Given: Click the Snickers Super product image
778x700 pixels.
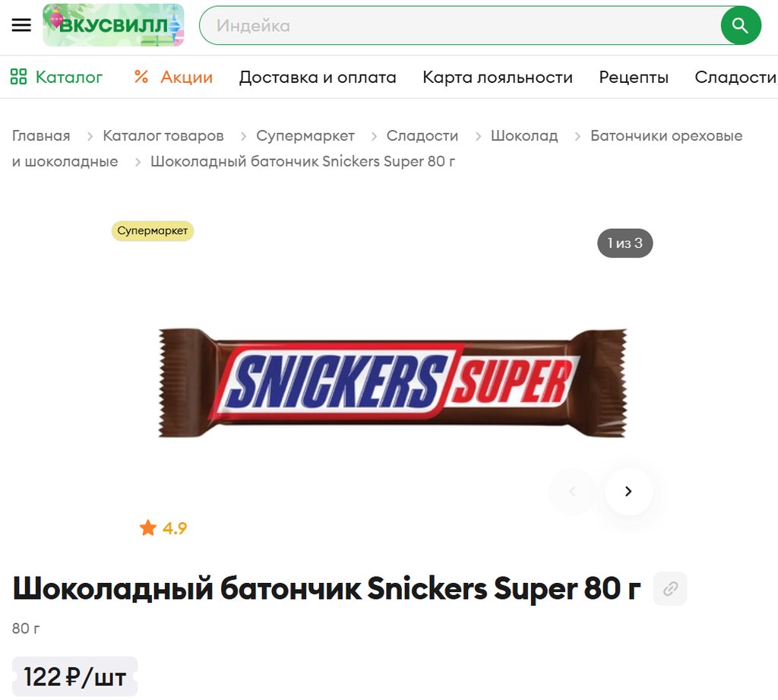Looking at the screenshot, I should click(x=393, y=383).
